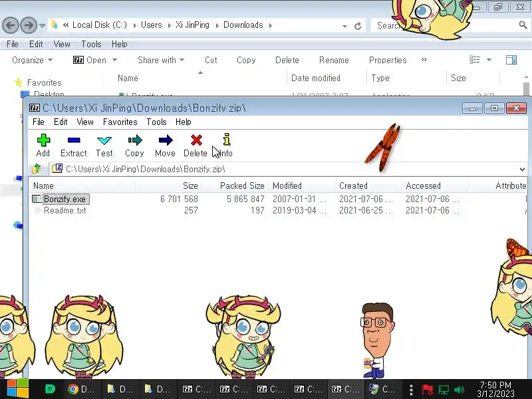
Task: Open the Windows Start button
Action: [17, 389]
